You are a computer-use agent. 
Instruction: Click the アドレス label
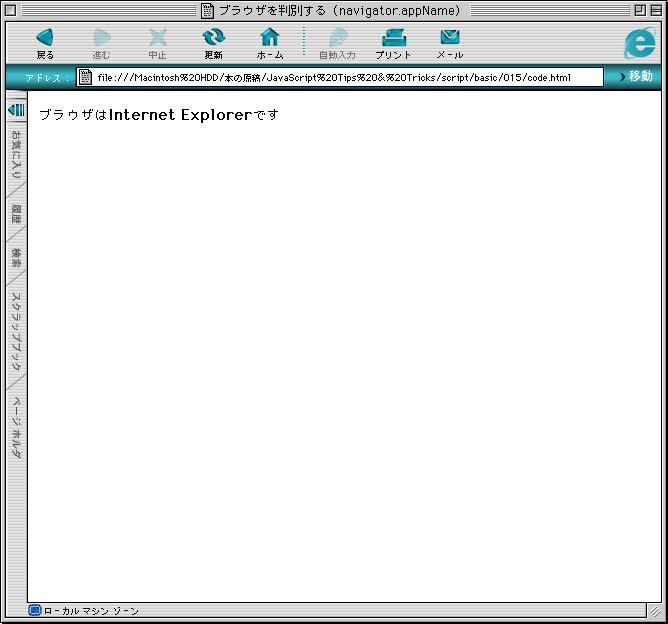click(x=46, y=78)
